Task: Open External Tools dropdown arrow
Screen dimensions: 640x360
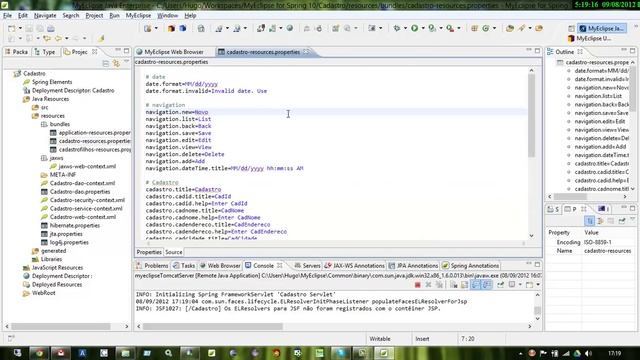Action: 459,28
